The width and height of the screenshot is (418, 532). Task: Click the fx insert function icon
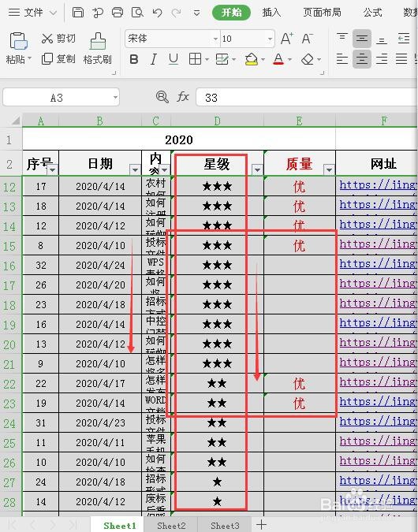(183, 97)
